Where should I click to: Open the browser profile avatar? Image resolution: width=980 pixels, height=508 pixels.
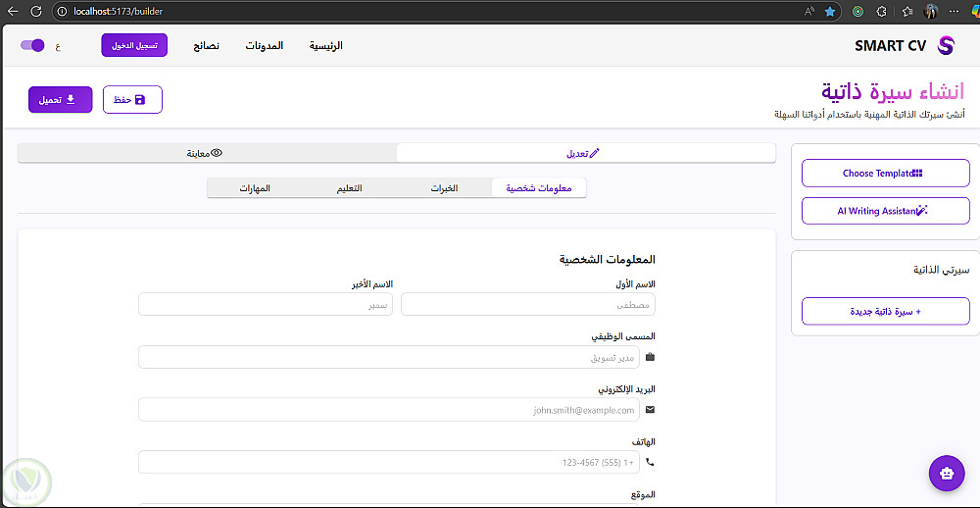[x=931, y=11]
